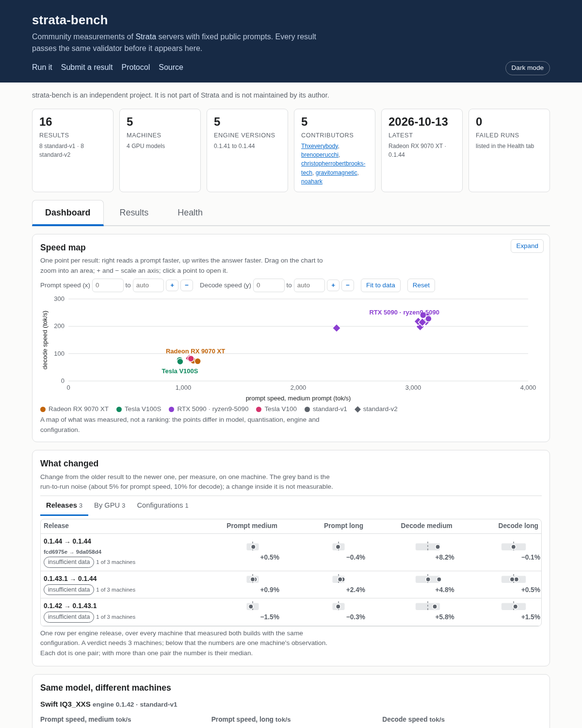Click minus button for Prompt speed axis

click(187, 285)
